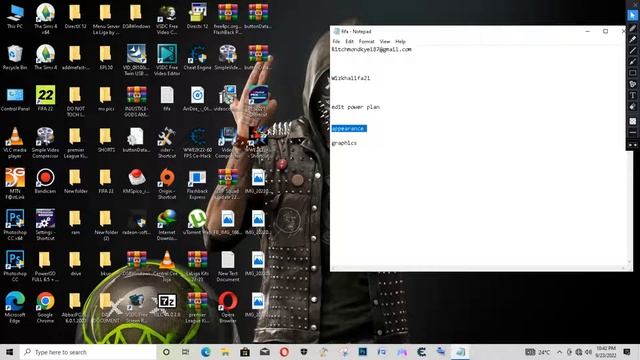
Task: Open the Format menu in Notepad
Action: (367, 41)
